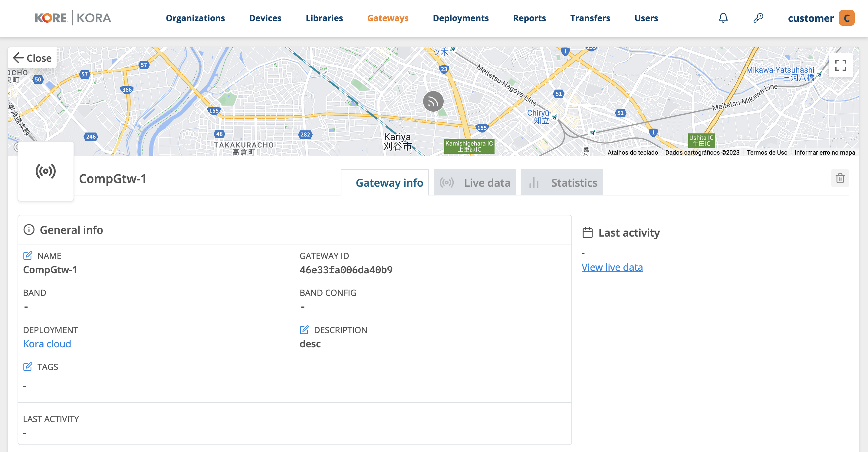Delete gateway using trash icon
Image resolution: width=868 pixels, height=452 pixels.
pyautogui.click(x=840, y=178)
